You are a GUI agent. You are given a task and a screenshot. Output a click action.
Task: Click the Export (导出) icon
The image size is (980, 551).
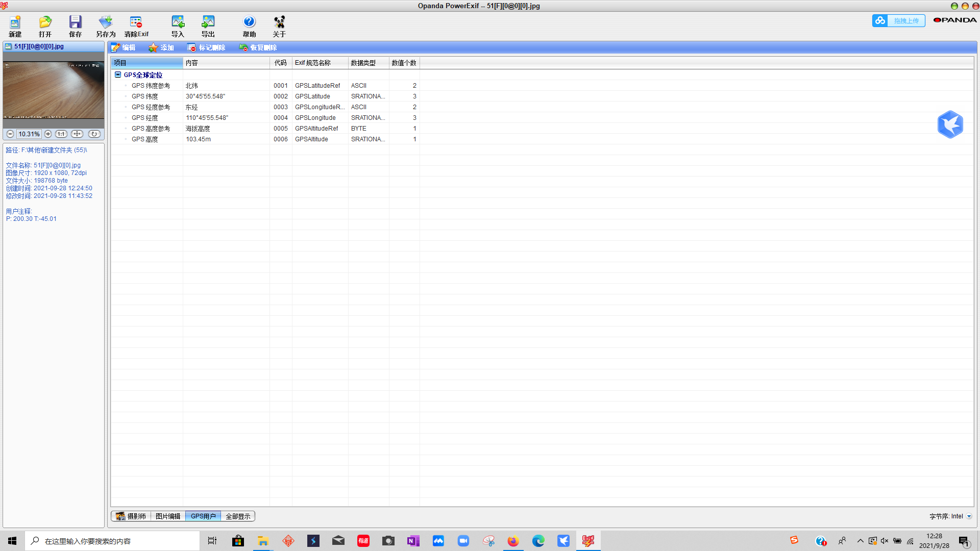coord(208,26)
